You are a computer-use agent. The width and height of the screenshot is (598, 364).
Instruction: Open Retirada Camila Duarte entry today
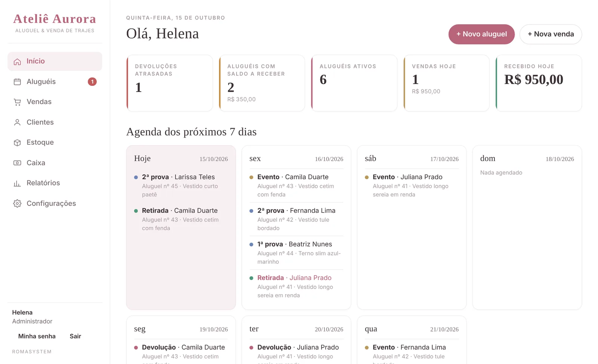(x=181, y=219)
